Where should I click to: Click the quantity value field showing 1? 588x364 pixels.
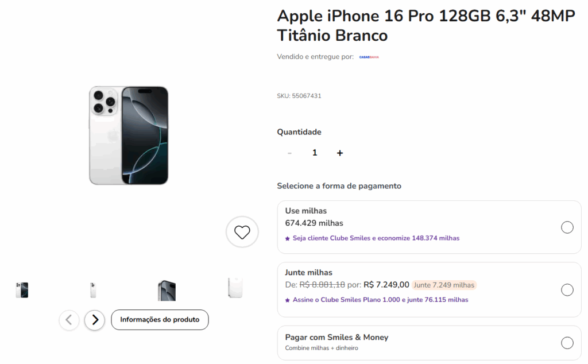315,153
